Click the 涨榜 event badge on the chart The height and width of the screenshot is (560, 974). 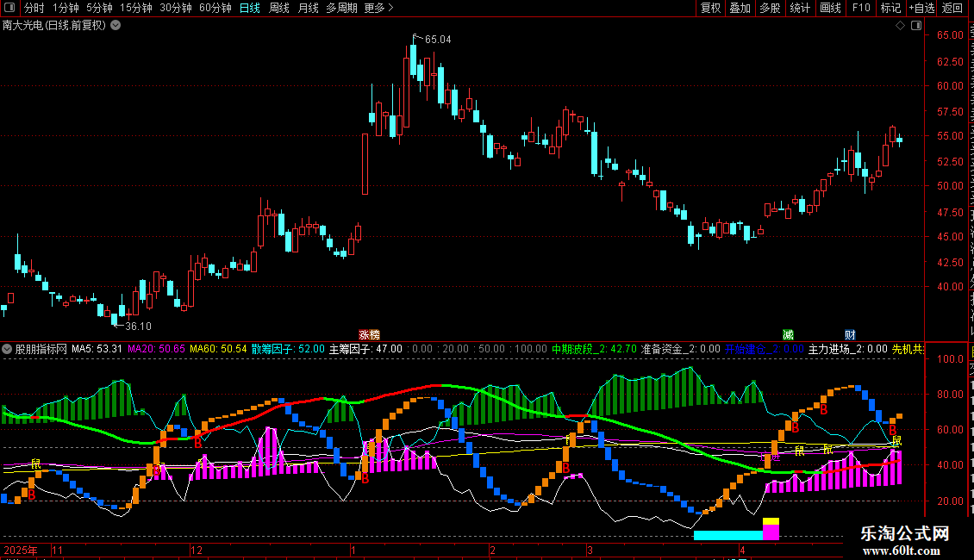coord(369,334)
